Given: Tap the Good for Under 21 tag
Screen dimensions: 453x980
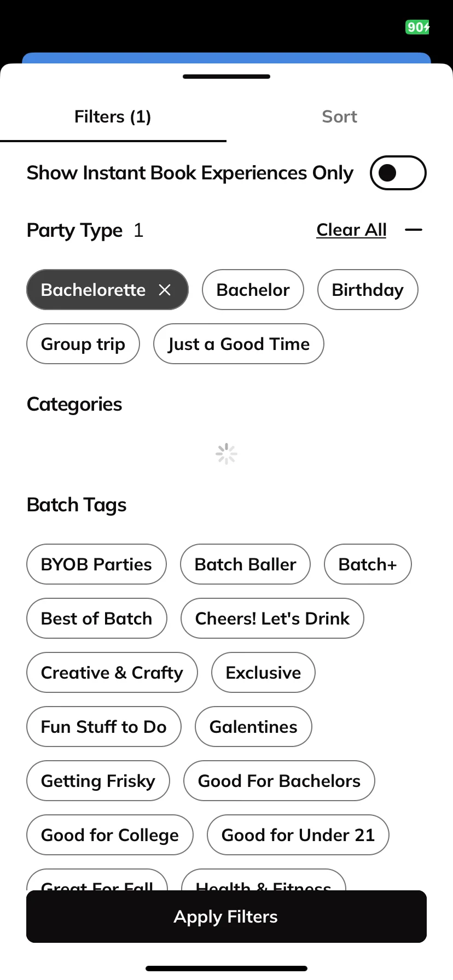Looking at the screenshot, I should [x=298, y=835].
